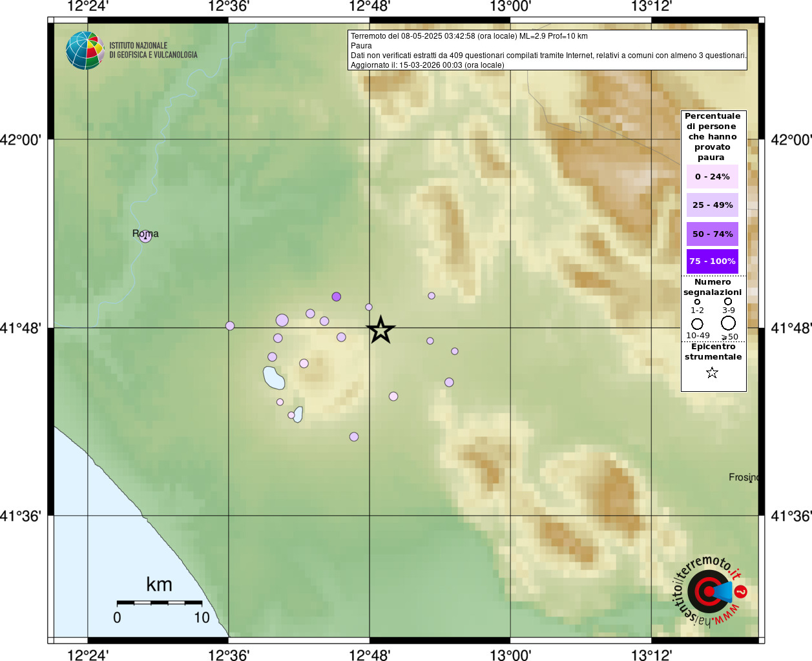Click the right 41°36' latitude label
The width and height of the screenshot is (812, 661).
791,516
